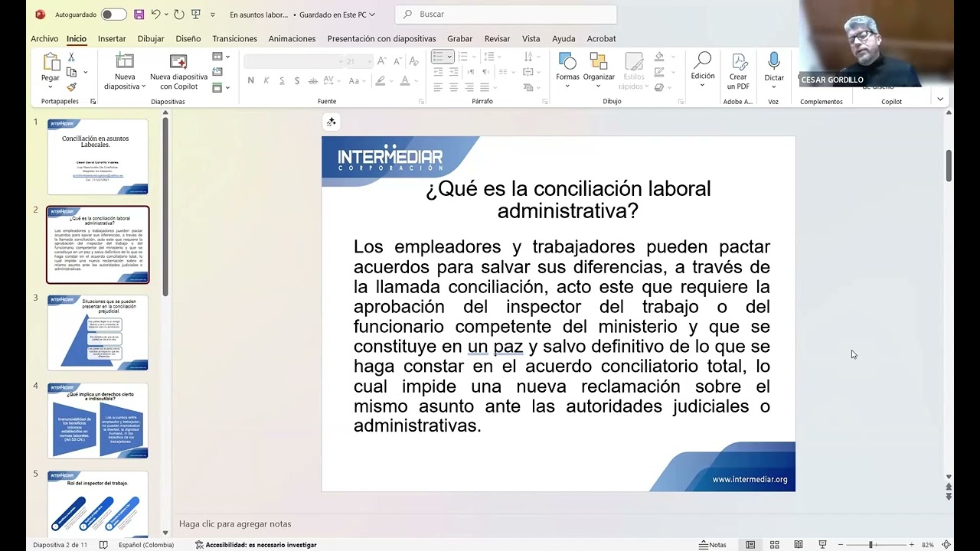Toggle Bold (N) formatting

click(250, 80)
